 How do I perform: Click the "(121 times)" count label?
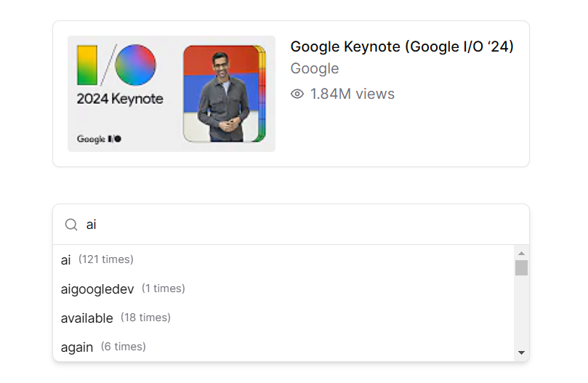[106, 259]
